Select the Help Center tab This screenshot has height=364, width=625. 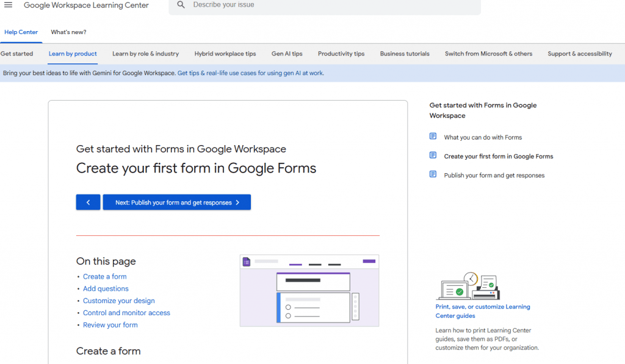point(21,32)
